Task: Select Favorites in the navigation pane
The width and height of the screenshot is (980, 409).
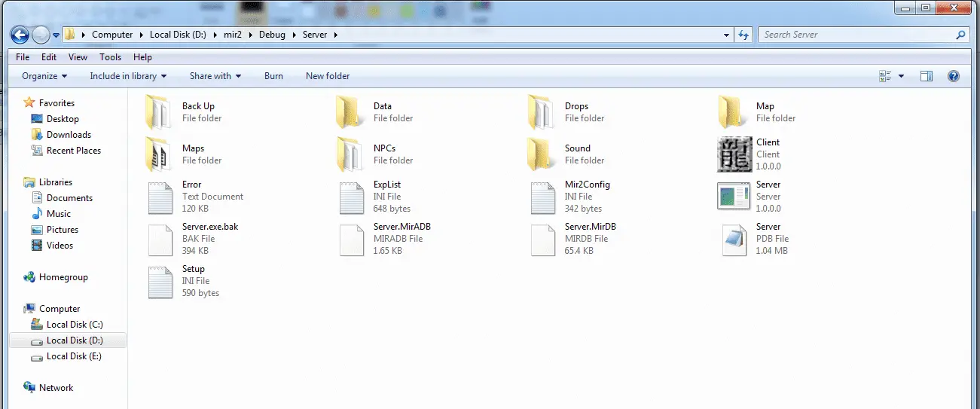Action: (56, 103)
